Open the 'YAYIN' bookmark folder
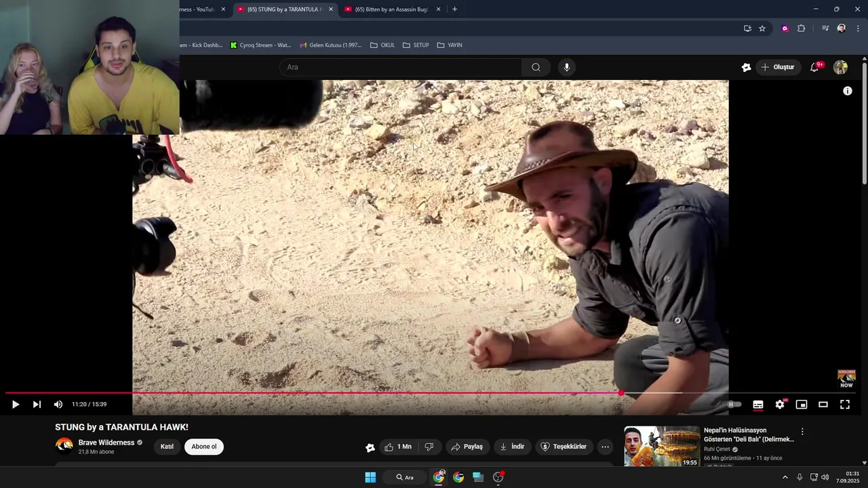Viewport: 868px width, 488px height. [450, 45]
